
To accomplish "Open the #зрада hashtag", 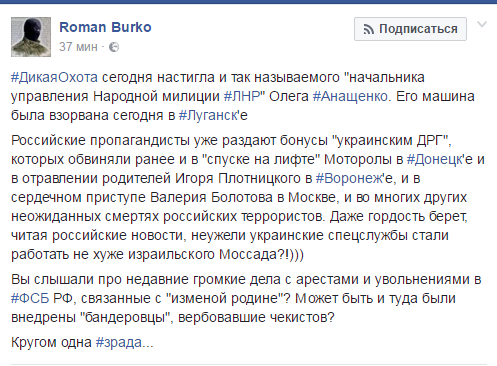I will point(119,342).
